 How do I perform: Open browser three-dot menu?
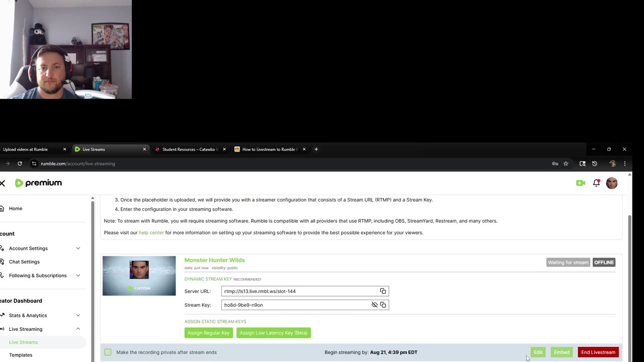click(x=625, y=163)
